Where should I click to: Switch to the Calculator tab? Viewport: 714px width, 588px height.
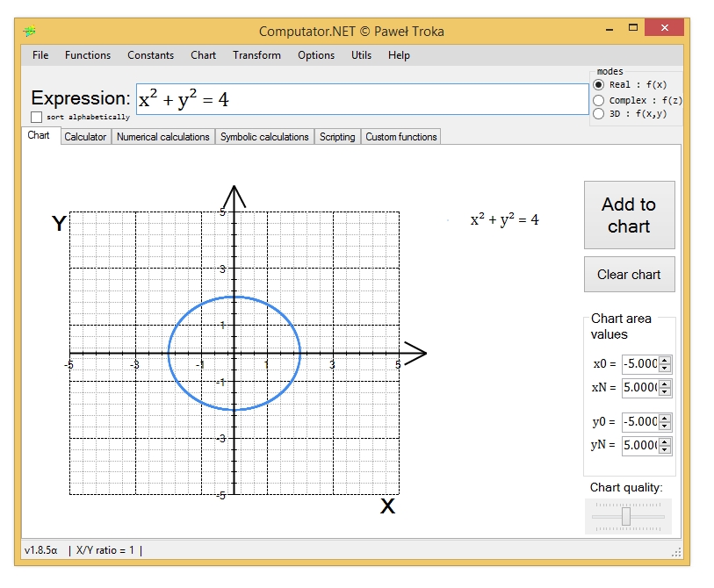[x=85, y=137]
